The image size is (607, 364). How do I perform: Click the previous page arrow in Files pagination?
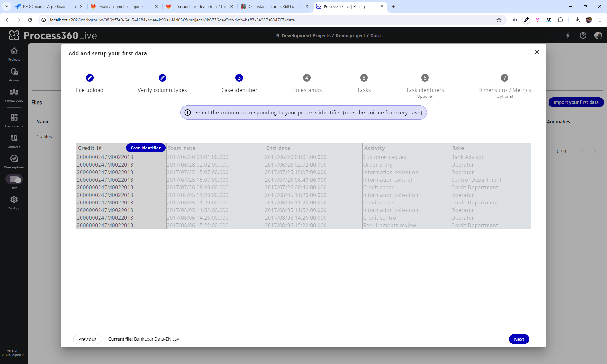[x=582, y=151]
